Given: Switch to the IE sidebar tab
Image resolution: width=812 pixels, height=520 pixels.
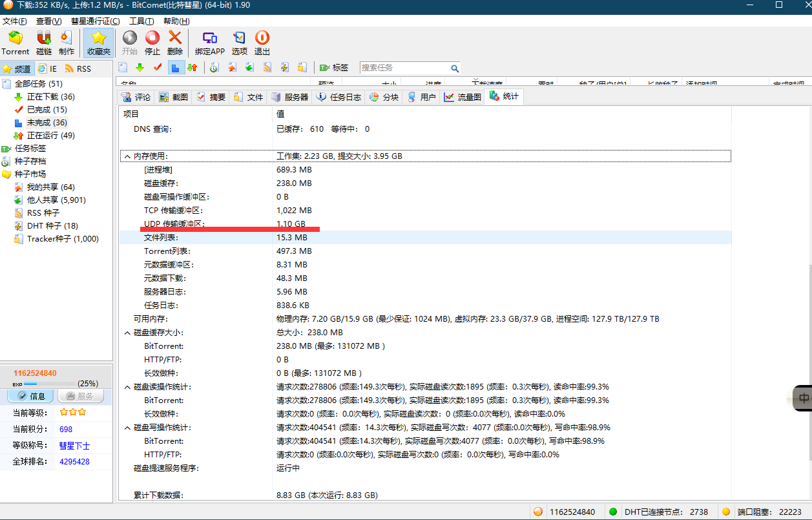Looking at the screenshot, I should [47, 68].
